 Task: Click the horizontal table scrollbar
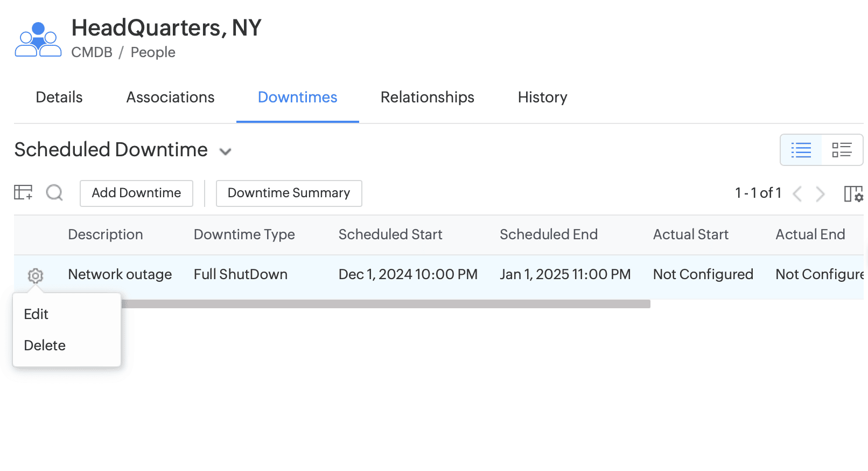[386, 304]
